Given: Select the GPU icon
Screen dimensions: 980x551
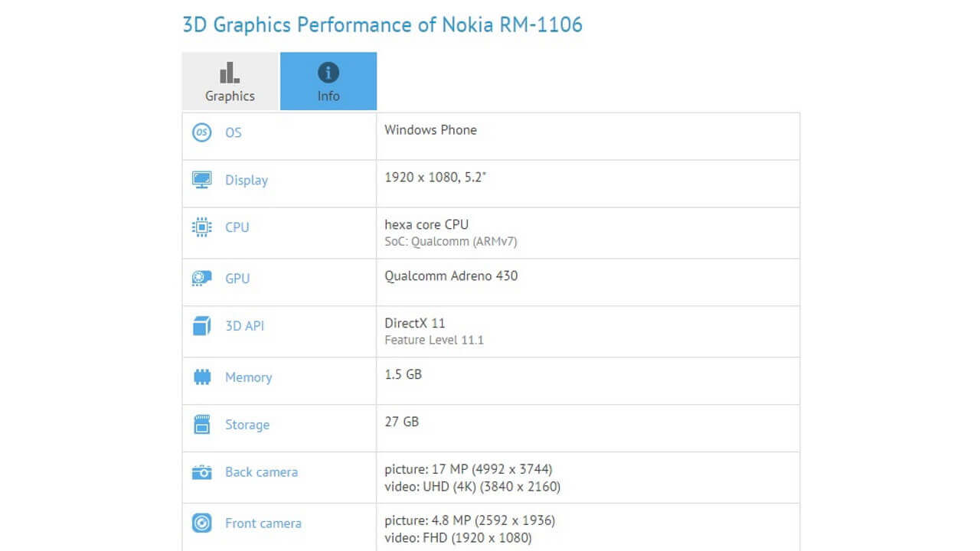Looking at the screenshot, I should pos(201,279).
